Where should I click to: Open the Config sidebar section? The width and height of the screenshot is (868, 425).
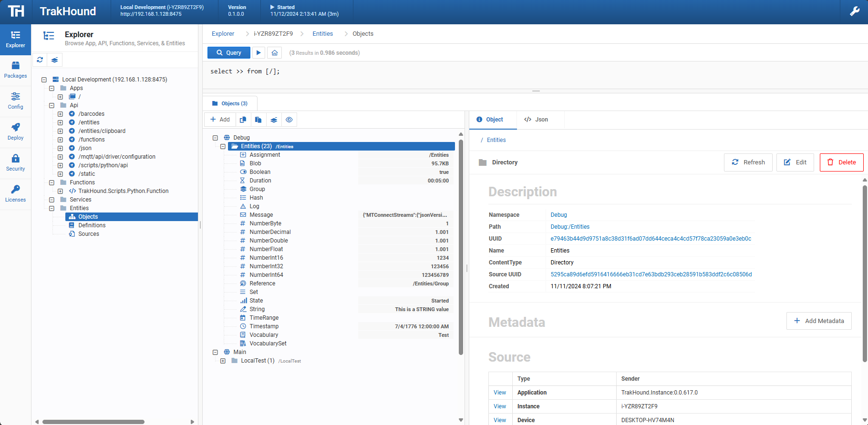pyautogui.click(x=15, y=101)
